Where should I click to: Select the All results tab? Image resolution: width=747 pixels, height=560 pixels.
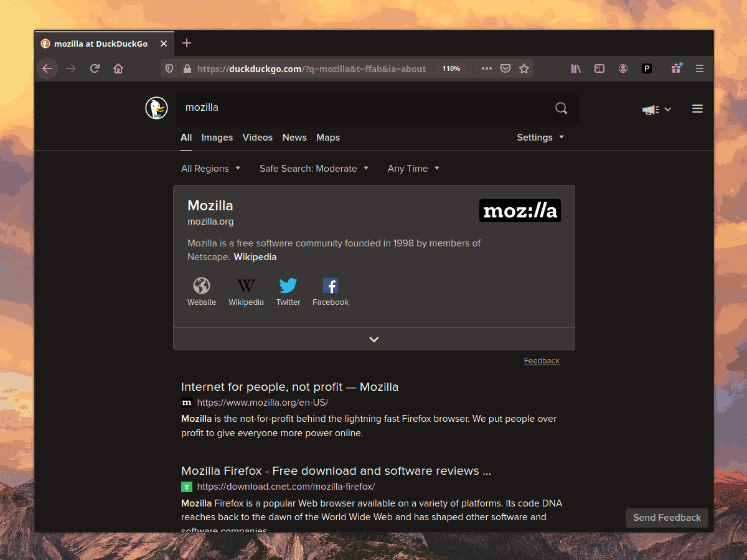coord(186,138)
